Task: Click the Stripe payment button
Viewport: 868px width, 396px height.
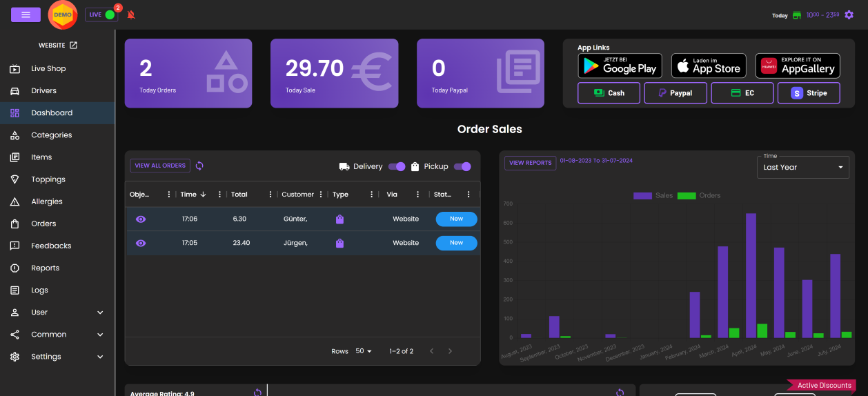Action: coord(809,93)
